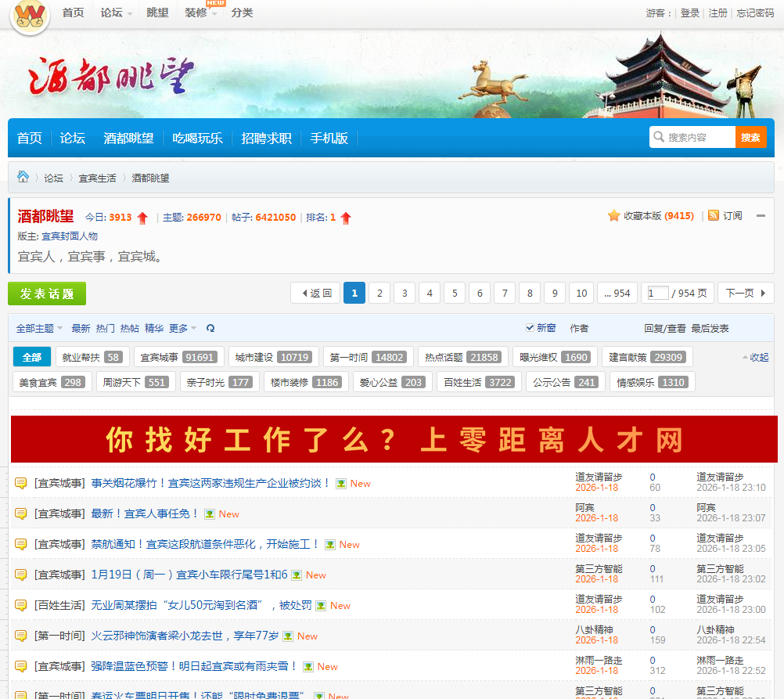Collapse the category filters via 收起
Screen dimensions: 784x699
(x=755, y=358)
